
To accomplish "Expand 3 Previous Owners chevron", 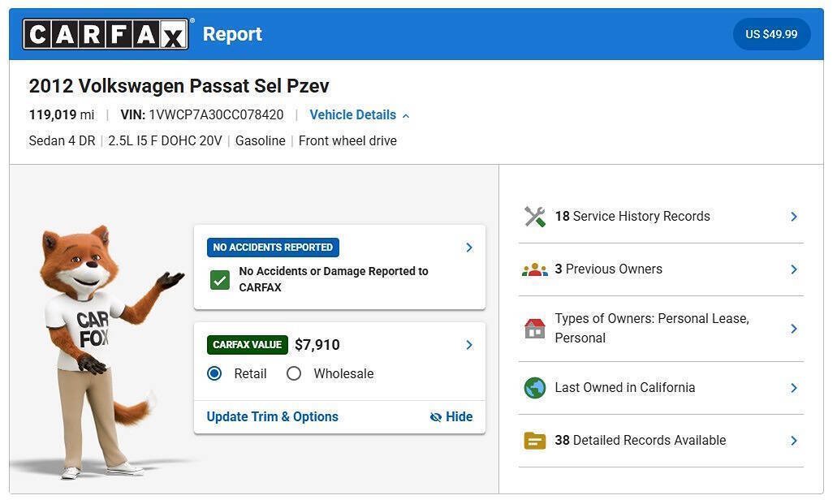I will tap(794, 269).
